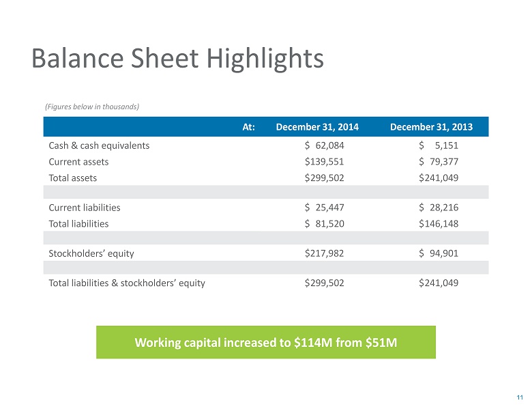Click 'Total liabilities & stockholders' equity' label
This screenshot has height=407, width=532.
pos(127,283)
